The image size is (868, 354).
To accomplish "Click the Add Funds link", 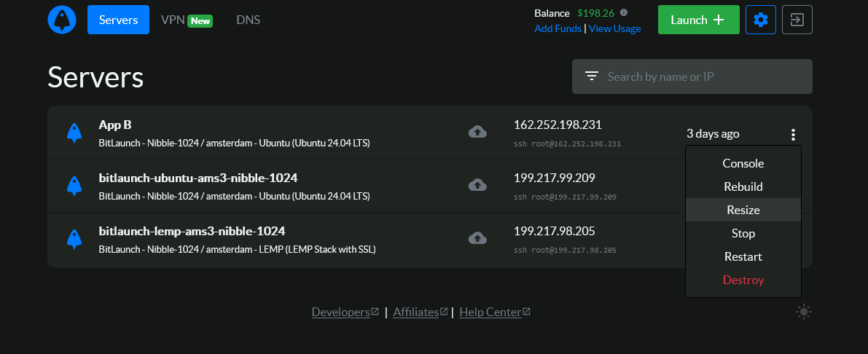I will [558, 28].
